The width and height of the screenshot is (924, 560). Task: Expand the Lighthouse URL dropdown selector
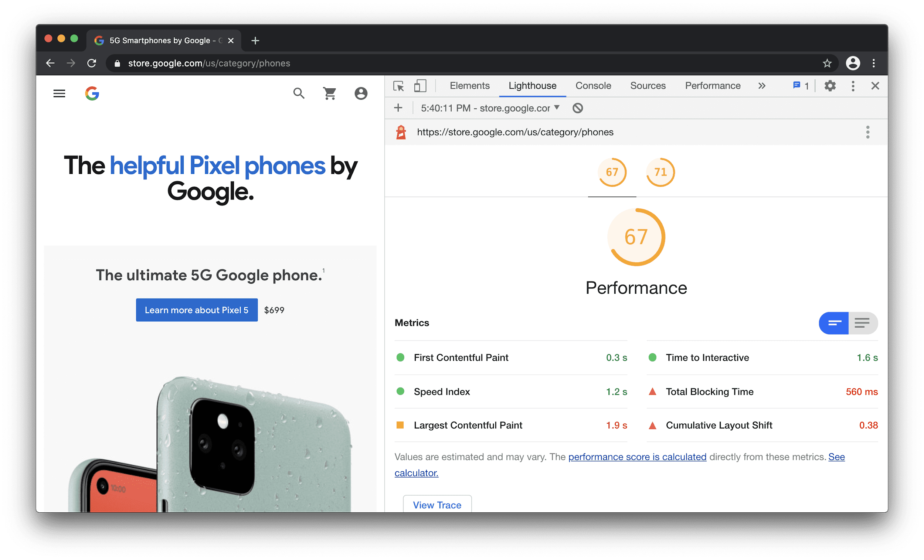click(558, 107)
